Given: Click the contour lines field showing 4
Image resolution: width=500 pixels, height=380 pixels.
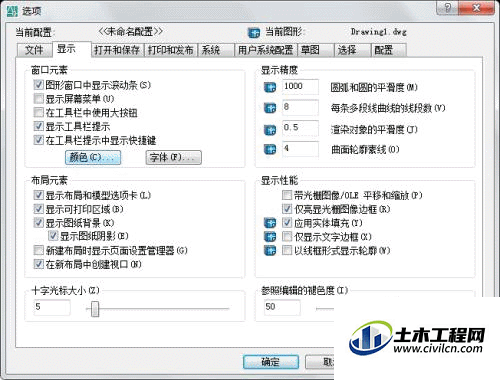Looking at the screenshot, I should point(300,149).
